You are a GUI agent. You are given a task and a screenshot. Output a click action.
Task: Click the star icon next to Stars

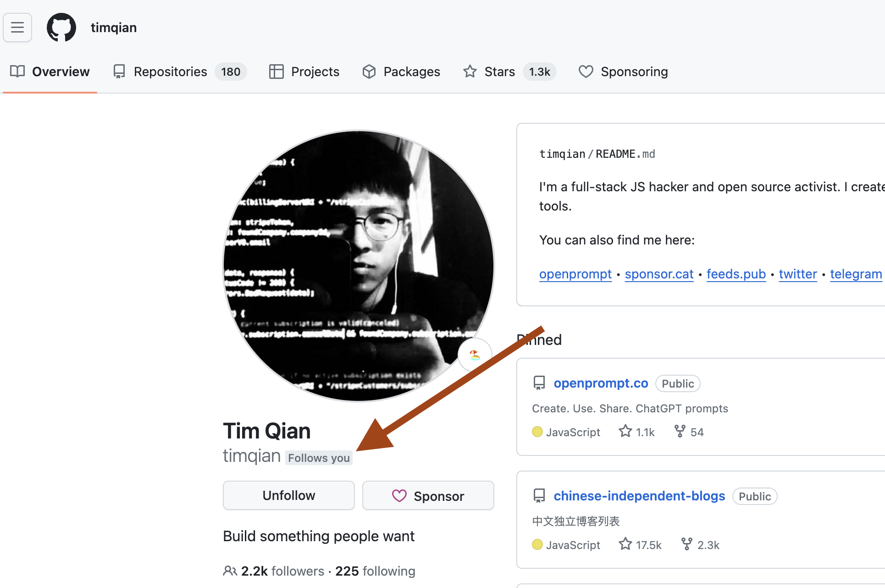(x=470, y=72)
